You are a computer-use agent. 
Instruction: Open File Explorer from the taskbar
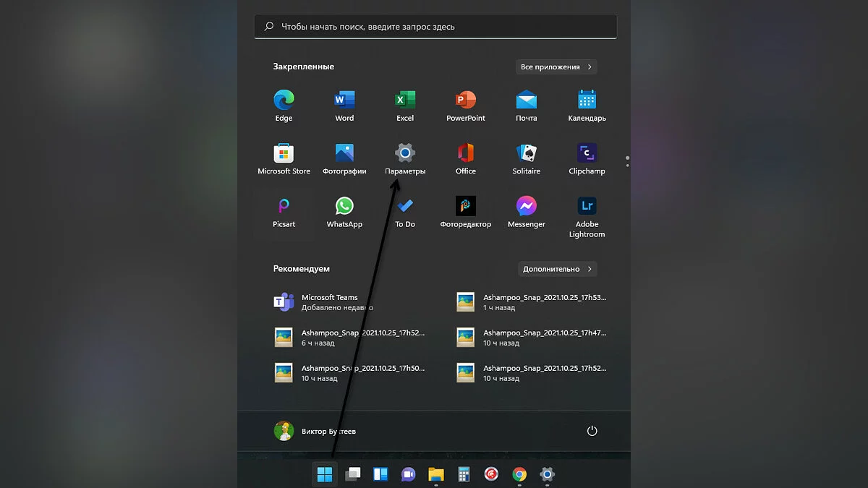pyautogui.click(x=435, y=474)
